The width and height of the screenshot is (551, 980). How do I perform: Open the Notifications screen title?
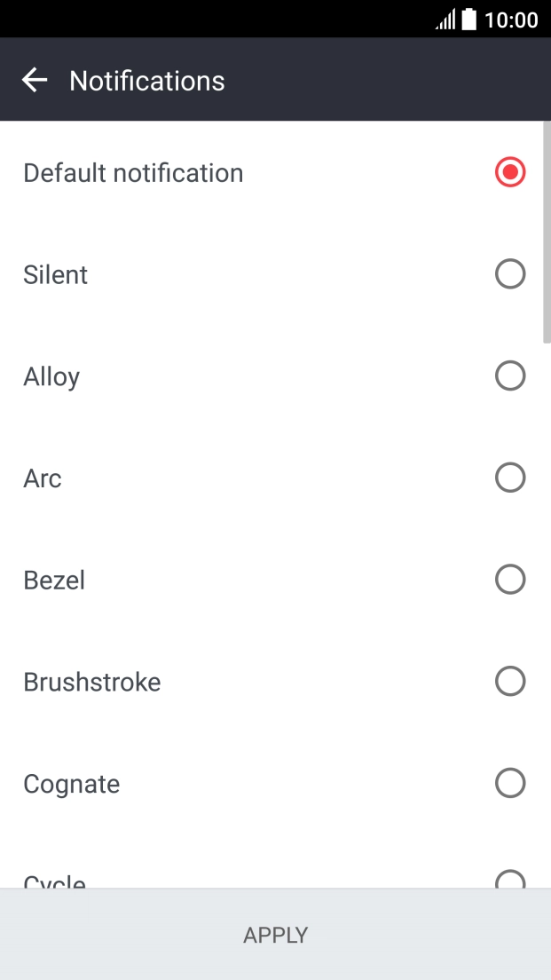(147, 80)
